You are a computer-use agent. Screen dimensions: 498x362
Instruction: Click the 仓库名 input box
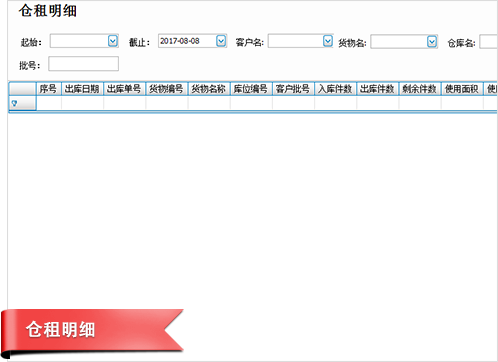point(489,42)
